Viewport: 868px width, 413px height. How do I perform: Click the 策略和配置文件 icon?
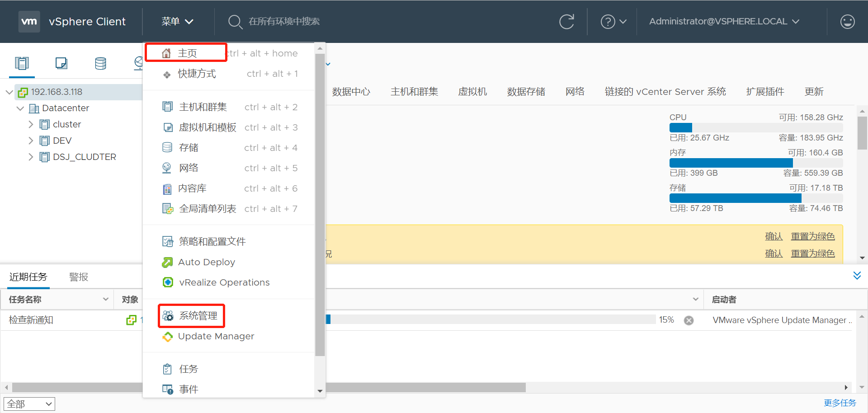tap(168, 242)
